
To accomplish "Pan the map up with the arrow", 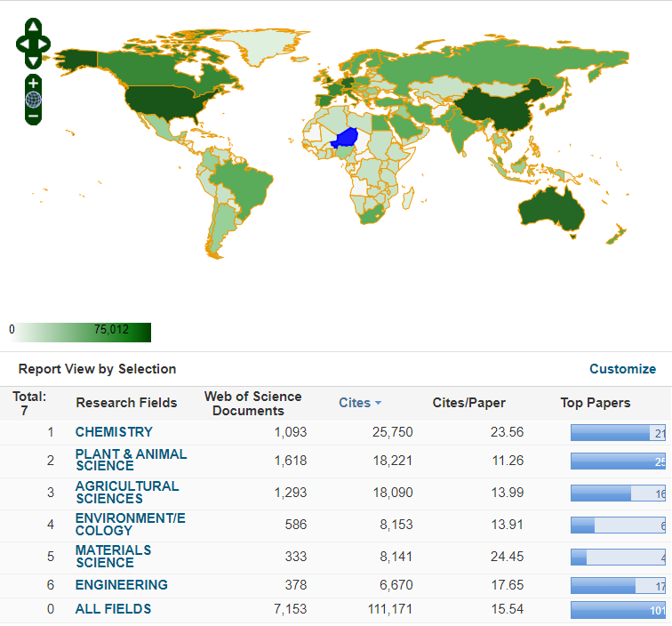I will tap(33, 27).
